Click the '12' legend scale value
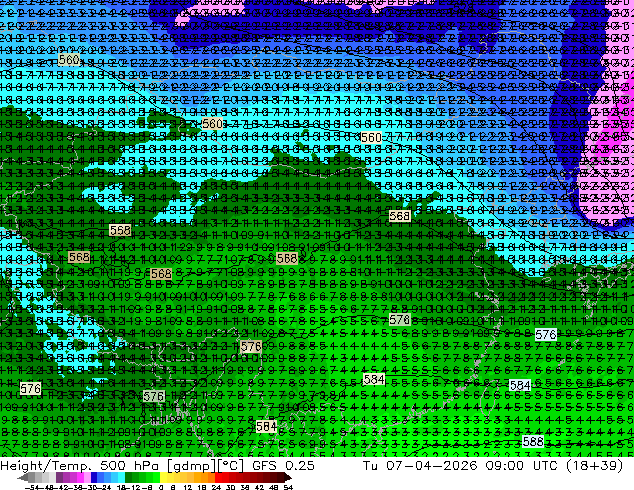 pyautogui.click(x=188, y=488)
